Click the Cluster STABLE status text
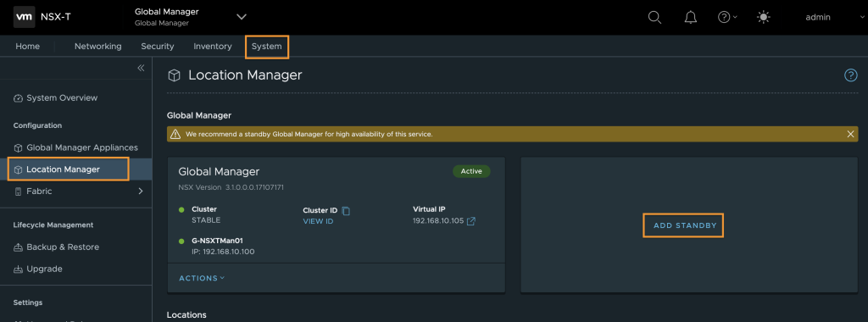This screenshot has width=868, height=322. (206, 220)
